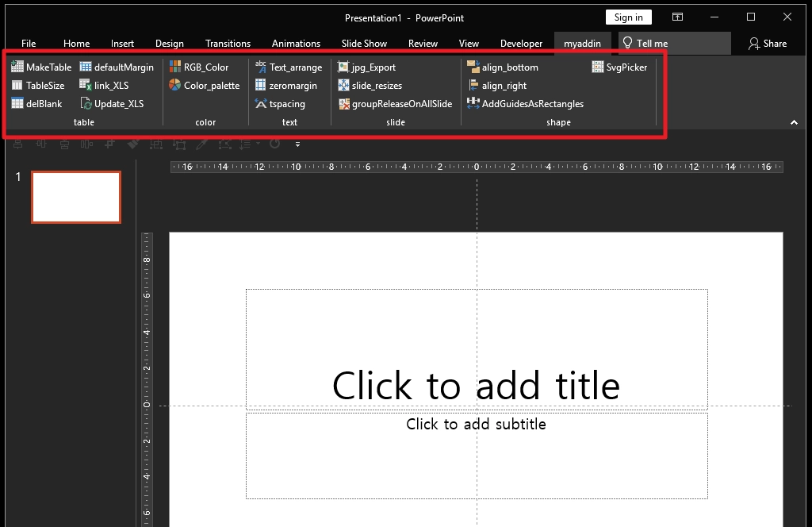This screenshot has width=812, height=527.
Task: Open the TableSize tool
Action: coord(38,86)
